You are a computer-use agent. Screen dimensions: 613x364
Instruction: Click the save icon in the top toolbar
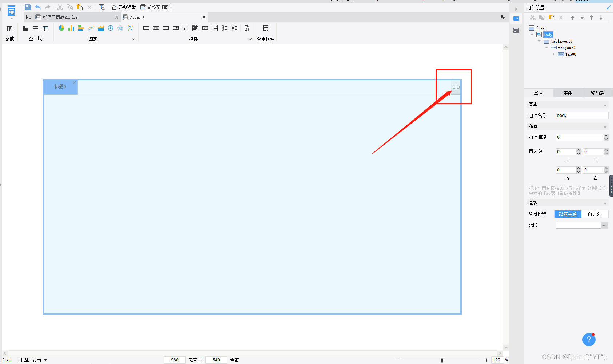coord(28,7)
